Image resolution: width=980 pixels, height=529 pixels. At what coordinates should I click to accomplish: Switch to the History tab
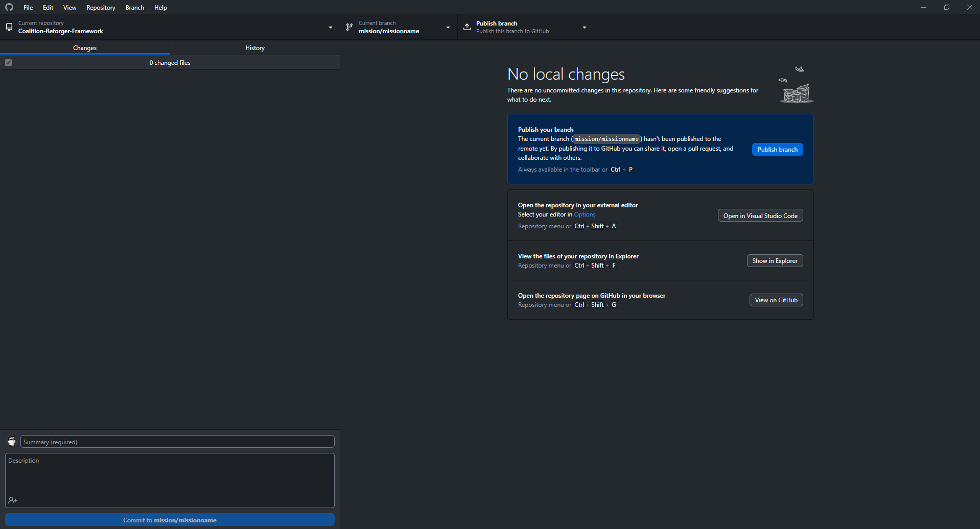[254, 48]
